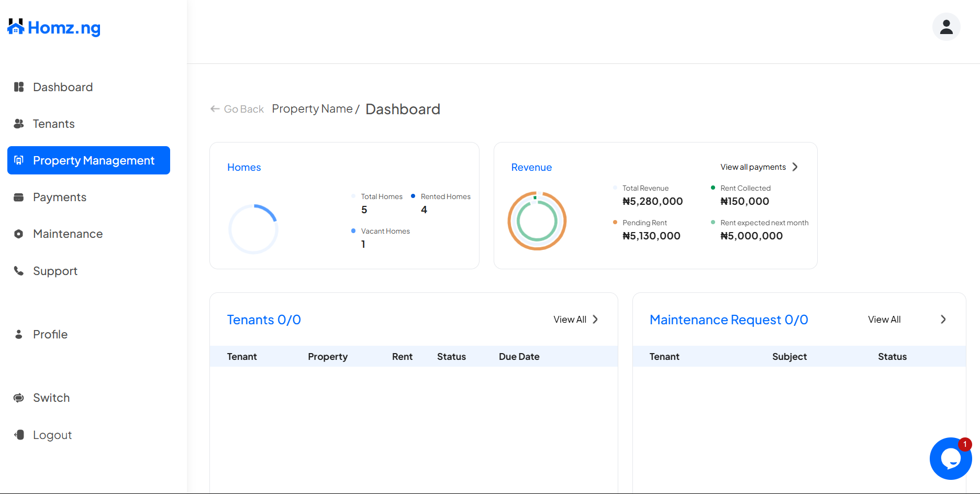Click the Total Homes legend label
The image size is (980, 494).
click(382, 196)
